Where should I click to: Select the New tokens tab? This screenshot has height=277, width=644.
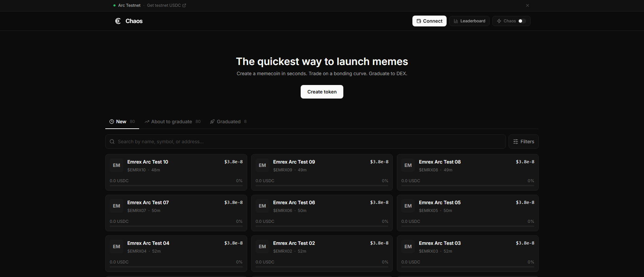(122, 122)
